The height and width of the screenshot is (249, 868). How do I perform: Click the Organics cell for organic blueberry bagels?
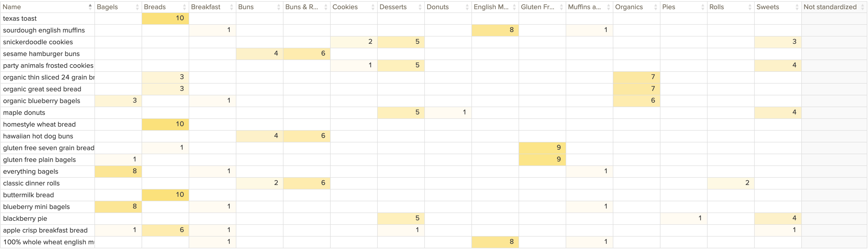tap(636, 100)
